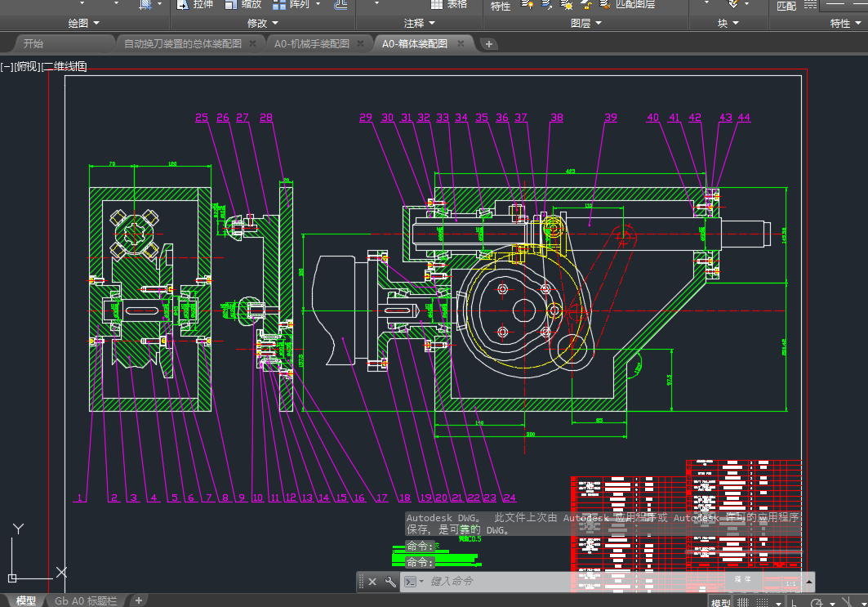The height and width of the screenshot is (607, 868).
Task: Click the 匹配图层 (Match Layer) button
Action: click(628, 5)
